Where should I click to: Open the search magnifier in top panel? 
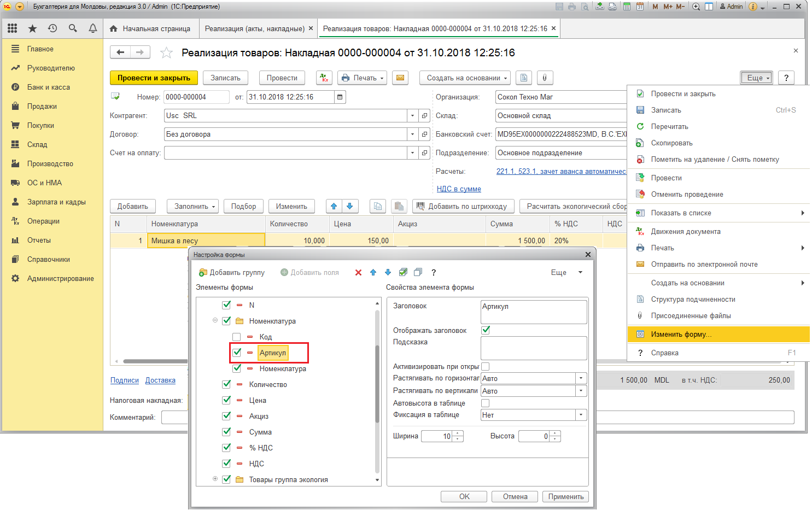(x=73, y=28)
